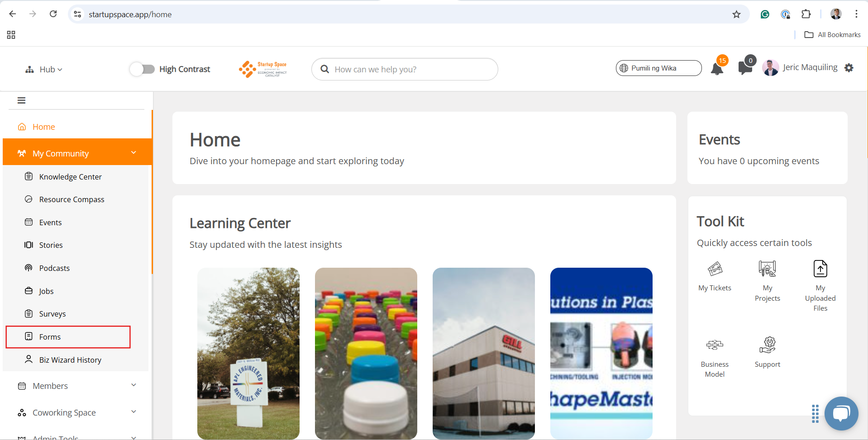Collapse My Community section chevron
Screen dimensions: 868x440
coord(134,153)
